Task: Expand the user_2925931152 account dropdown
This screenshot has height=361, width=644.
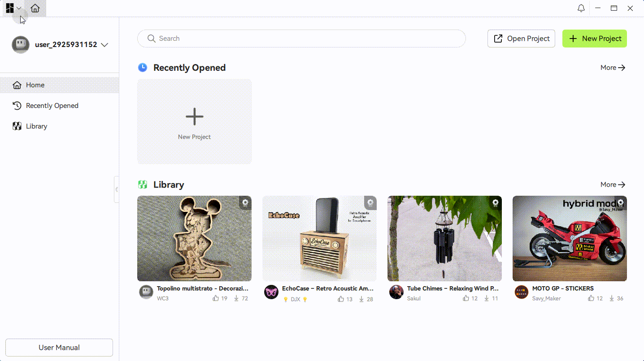Action: [104, 45]
